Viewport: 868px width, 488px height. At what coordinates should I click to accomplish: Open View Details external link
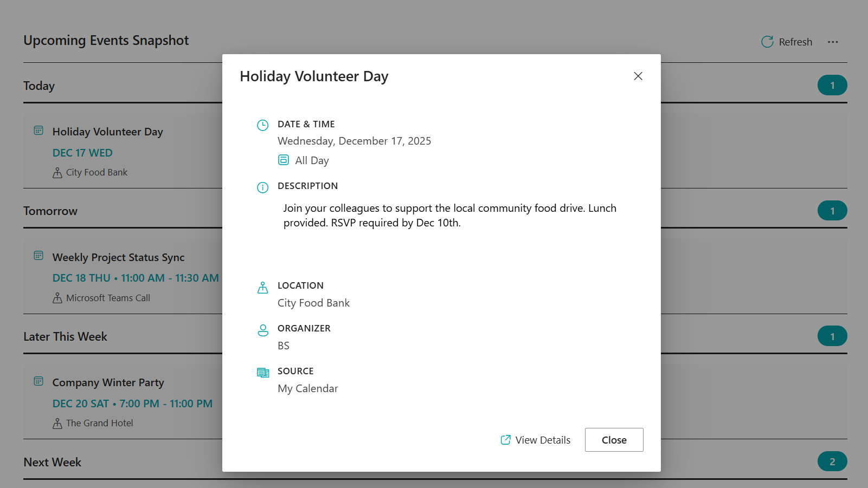(x=536, y=440)
